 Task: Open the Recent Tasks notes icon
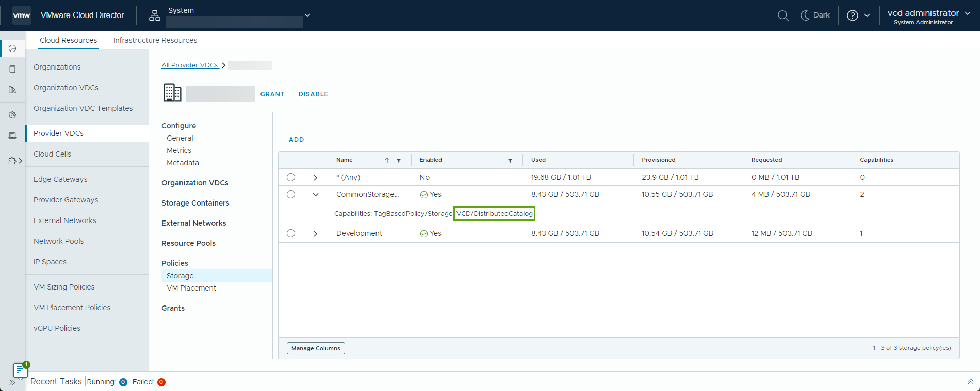(20, 370)
